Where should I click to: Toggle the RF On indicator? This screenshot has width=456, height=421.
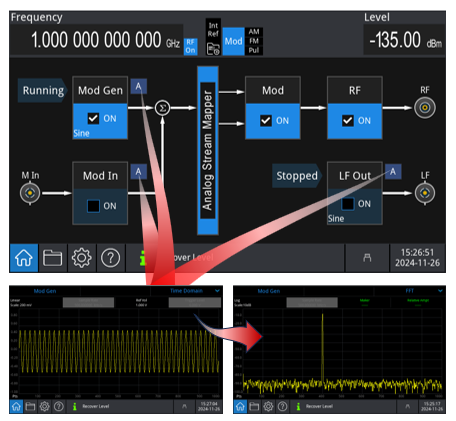[190, 46]
